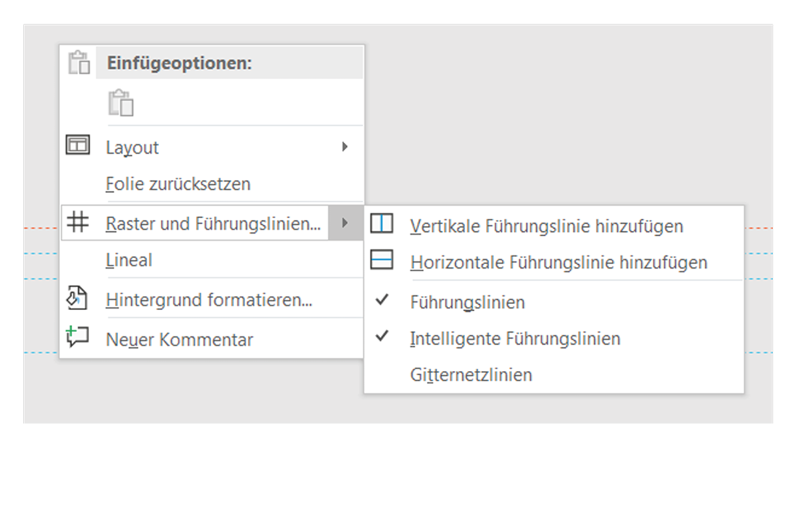Click the clipboard icon beside Einfügeoptionen header
Screen dimensions: 798x532
click(78, 63)
